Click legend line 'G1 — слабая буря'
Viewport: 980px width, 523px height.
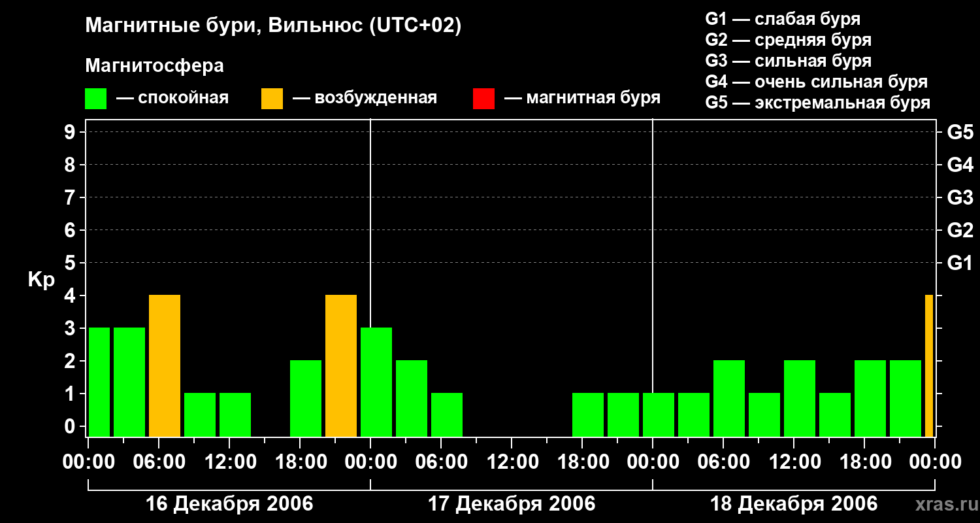click(783, 19)
